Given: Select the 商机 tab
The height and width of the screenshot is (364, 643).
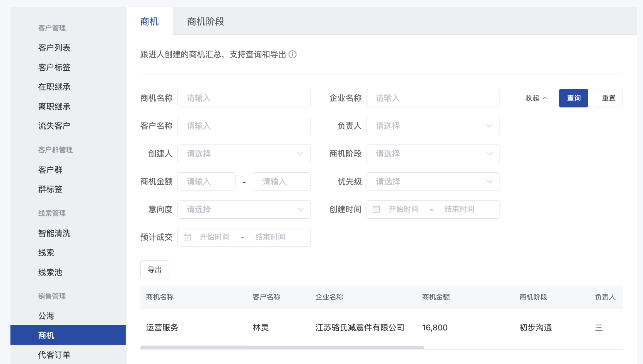Looking at the screenshot, I should (150, 22).
